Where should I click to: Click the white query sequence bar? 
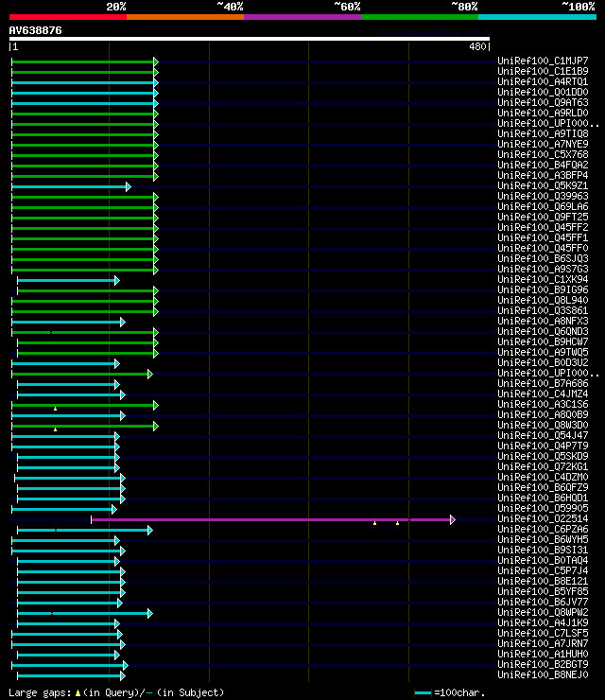click(x=250, y=39)
